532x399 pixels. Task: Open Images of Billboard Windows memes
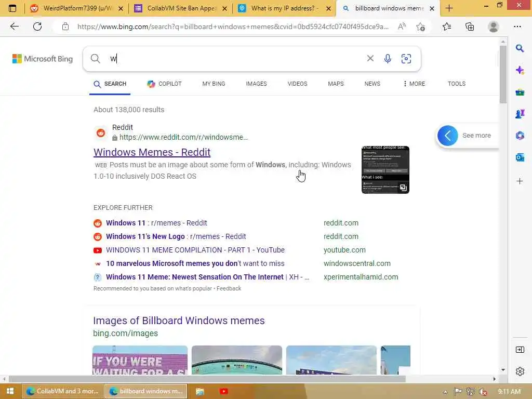pyautogui.click(x=179, y=321)
